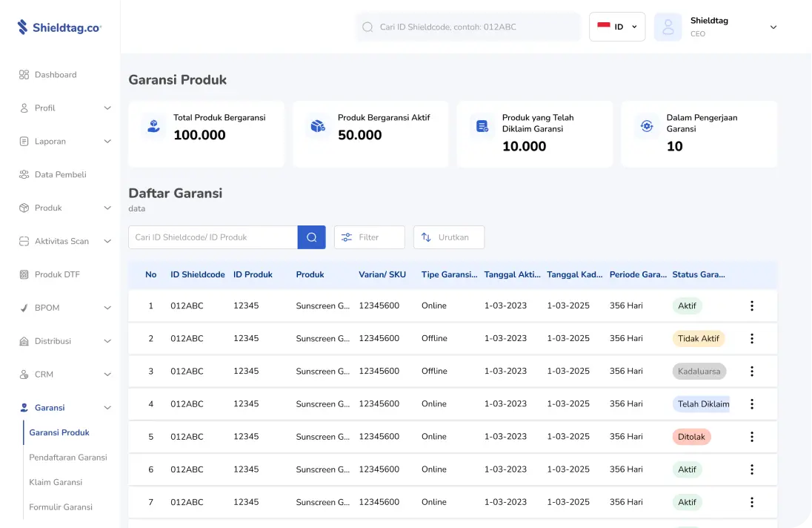Select the Formulir Garansi submenu item
The image size is (812, 528).
click(x=61, y=507)
